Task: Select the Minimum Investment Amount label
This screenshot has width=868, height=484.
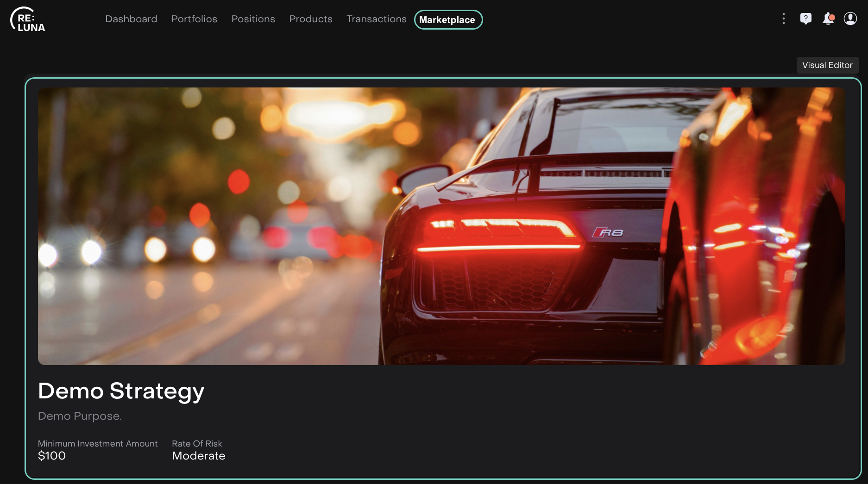Action: tap(98, 444)
